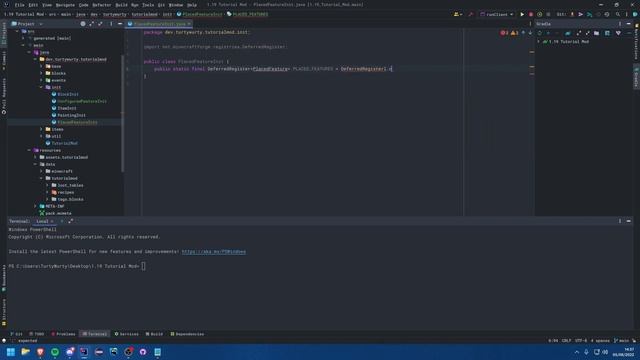Open File Explorer from taskbar

pyautogui.click(x=25, y=352)
